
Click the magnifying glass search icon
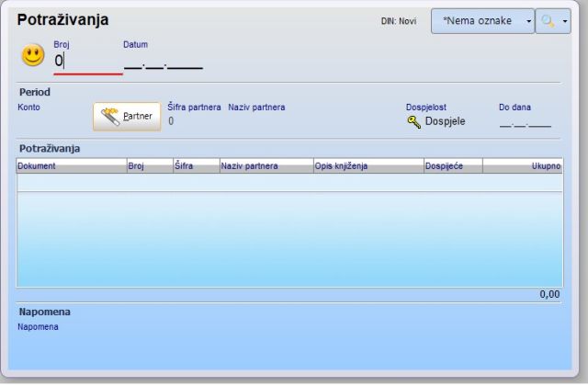548,20
